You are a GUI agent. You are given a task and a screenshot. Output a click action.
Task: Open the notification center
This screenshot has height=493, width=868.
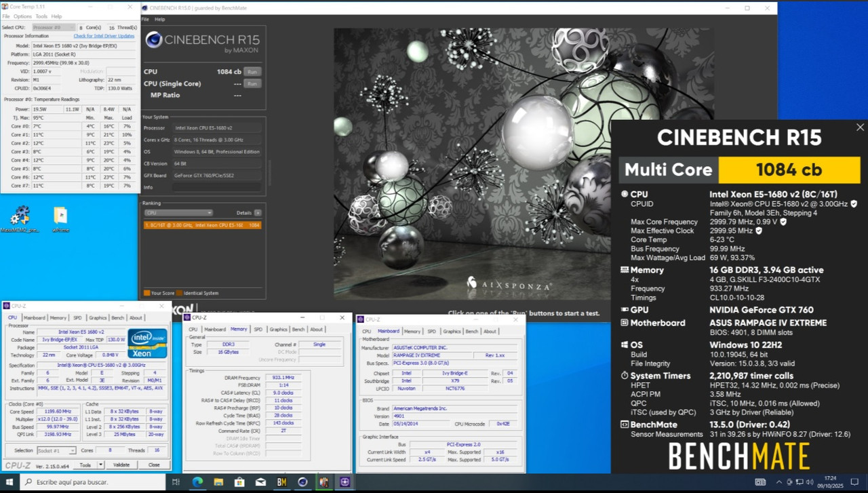(854, 482)
